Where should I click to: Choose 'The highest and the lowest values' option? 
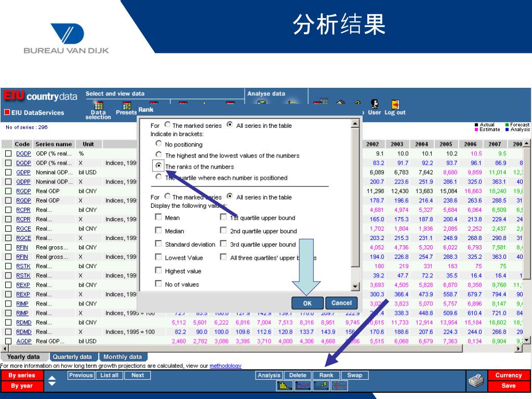pyautogui.click(x=158, y=154)
